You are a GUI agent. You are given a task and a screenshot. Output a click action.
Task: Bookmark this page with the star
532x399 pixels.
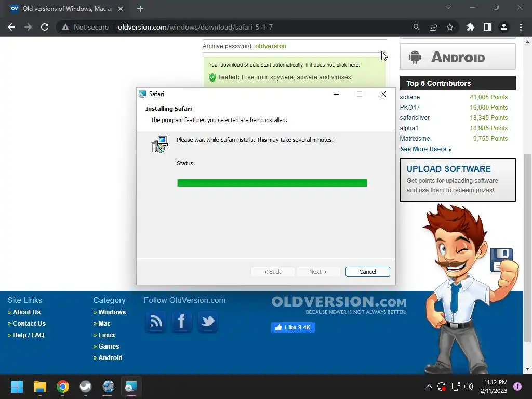tap(450, 27)
